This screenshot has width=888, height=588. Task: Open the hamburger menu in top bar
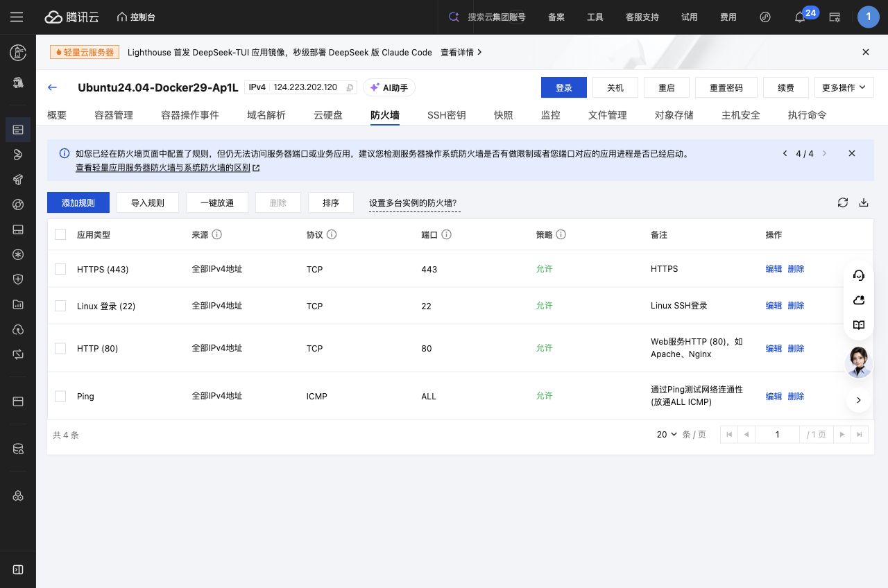point(17,17)
